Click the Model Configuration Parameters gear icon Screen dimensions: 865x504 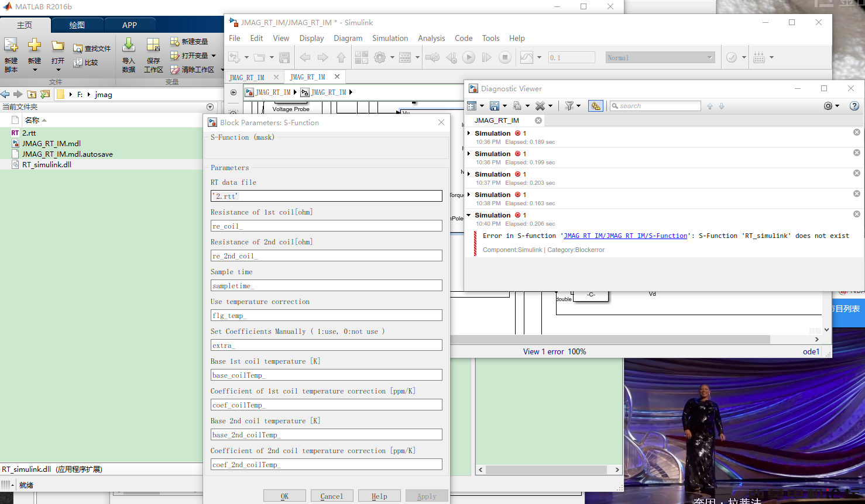point(380,57)
